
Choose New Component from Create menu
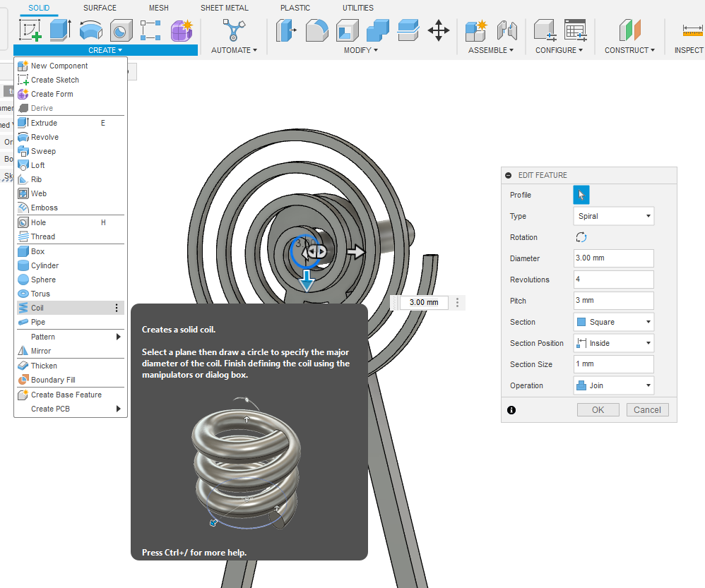tap(71, 66)
